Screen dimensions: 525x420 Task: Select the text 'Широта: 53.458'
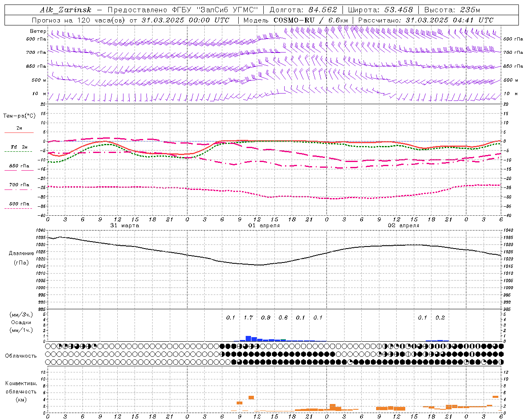(380, 10)
